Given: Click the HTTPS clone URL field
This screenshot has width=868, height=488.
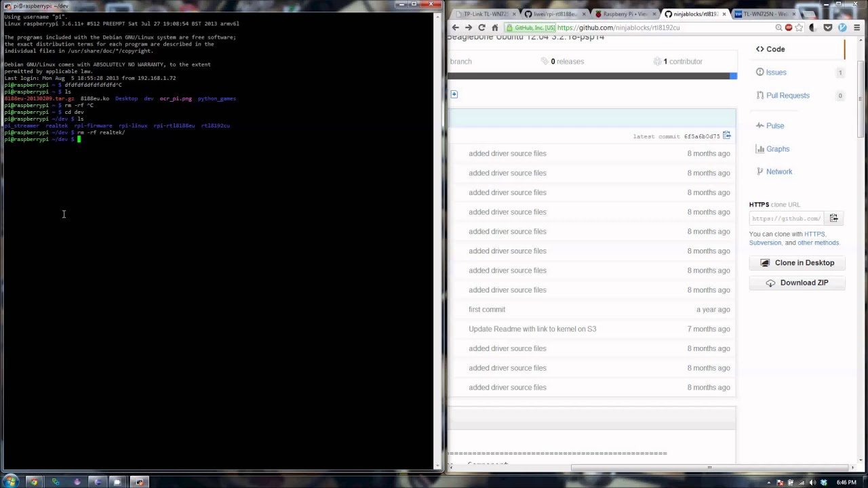Looking at the screenshot, I should coord(787,218).
